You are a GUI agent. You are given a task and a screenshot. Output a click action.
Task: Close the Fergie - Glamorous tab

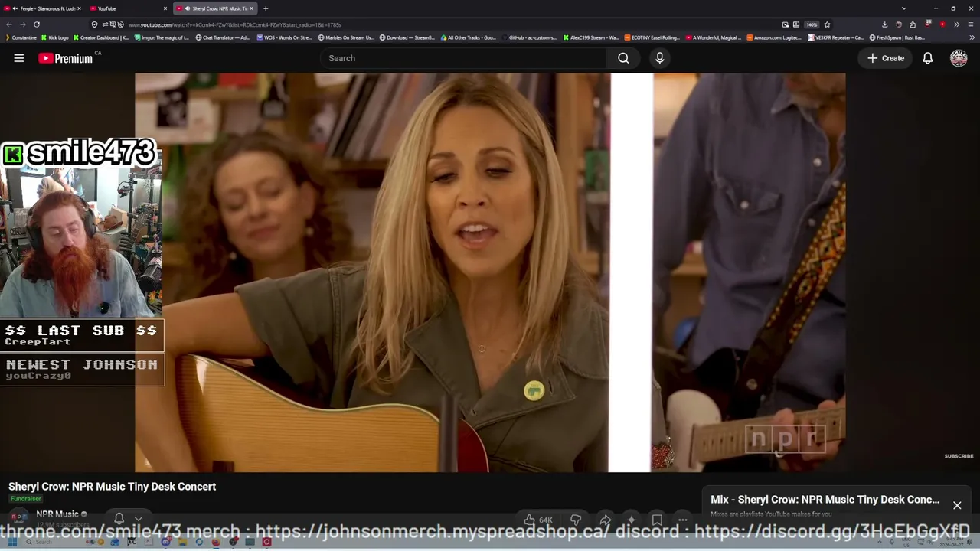[x=79, y=8]
